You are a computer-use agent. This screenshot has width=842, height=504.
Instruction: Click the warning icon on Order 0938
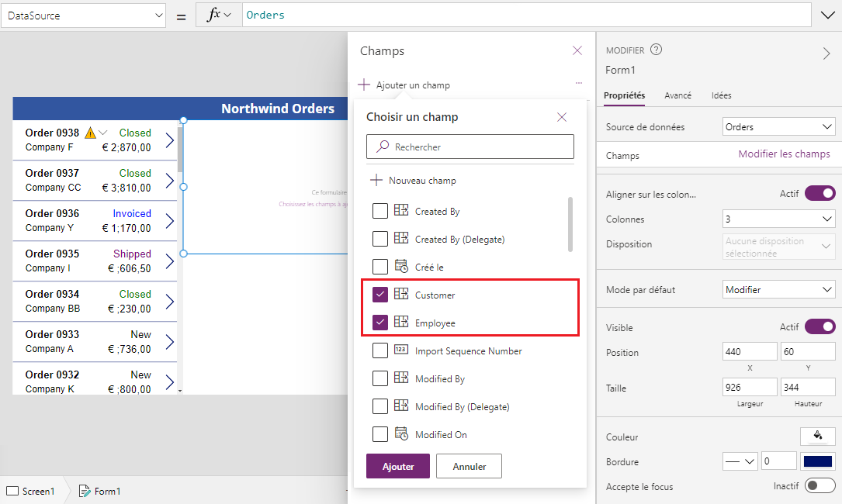[90, 133]
